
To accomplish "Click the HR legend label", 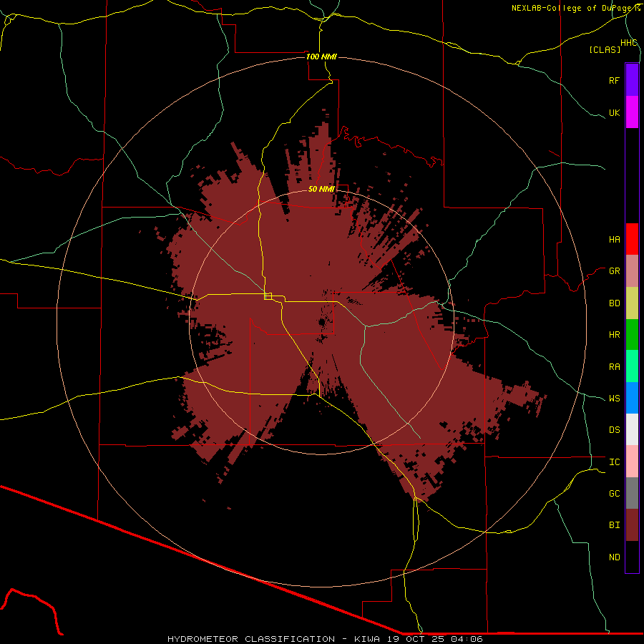I will 614,335.
